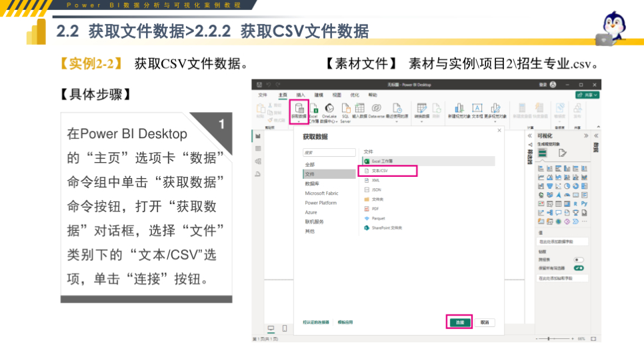Switch to the 优化 ribbon tab

coord(355,95)
